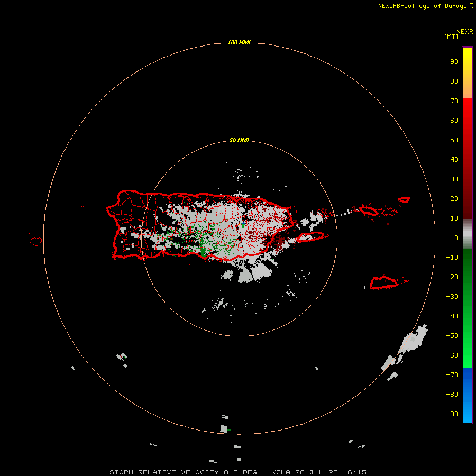
Task: Click the 50 NMI range ring label
Action: [x=239, y=140]
